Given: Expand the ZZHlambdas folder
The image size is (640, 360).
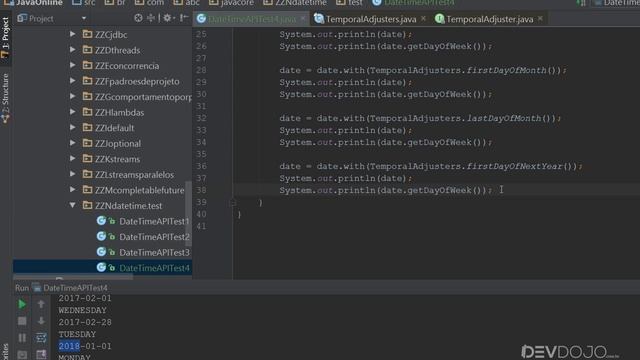Looking at the screenshot, I should (x=72, y=112).
